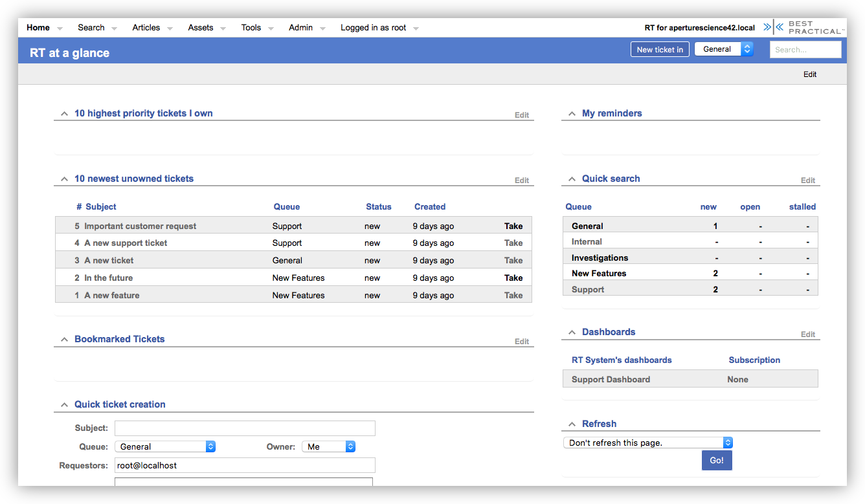Collapse the 10 newest unowned tickets section
Viewport: 865px width, 504px height.
(x=64, y=179)
